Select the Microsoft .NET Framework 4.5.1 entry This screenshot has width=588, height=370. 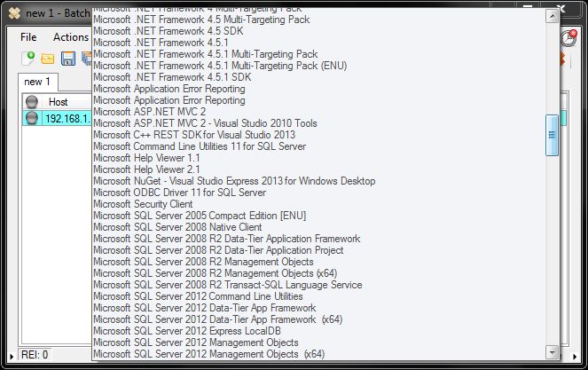point(161,43)
